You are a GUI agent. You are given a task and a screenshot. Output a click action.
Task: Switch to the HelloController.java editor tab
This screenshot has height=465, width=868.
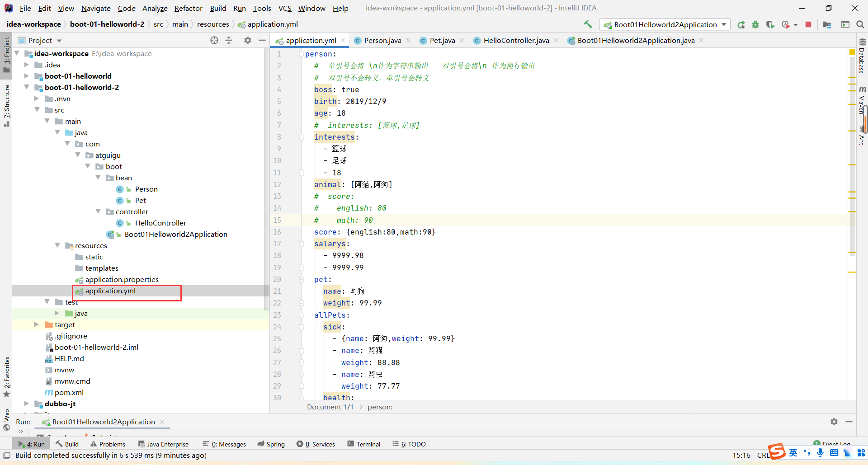tap(516, 41)
